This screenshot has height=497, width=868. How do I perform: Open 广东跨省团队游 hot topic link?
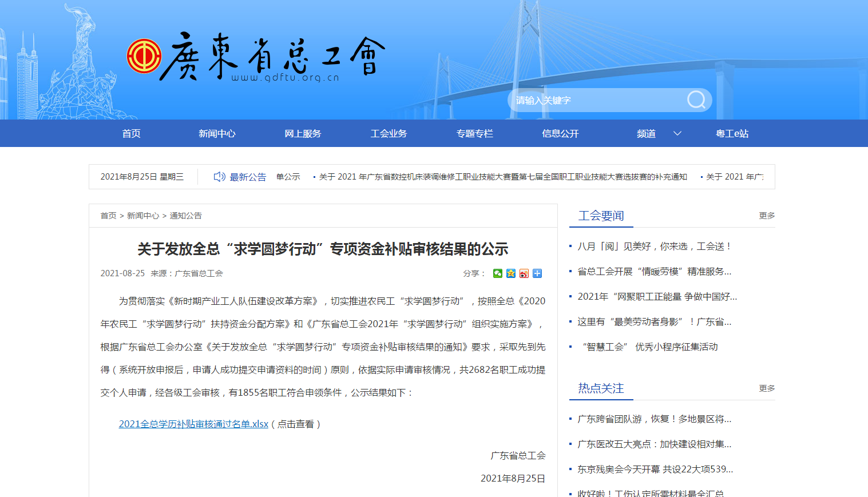654,419
